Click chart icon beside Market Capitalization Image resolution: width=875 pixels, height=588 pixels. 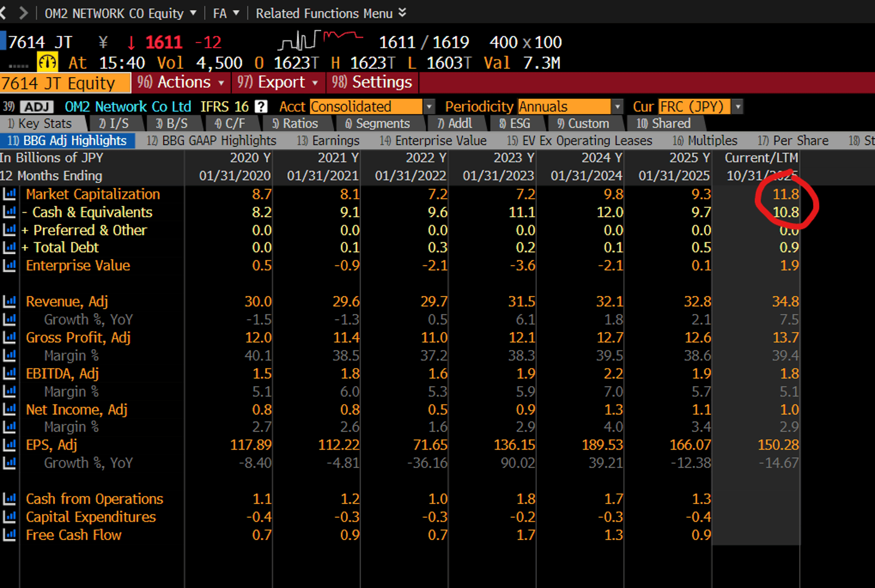[x=9, y=194]
